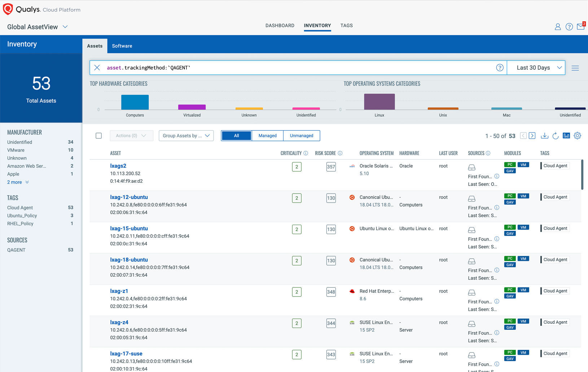The height and width of the screenshot is (372, 588).
Task: Open the mail notifications icon
Action: point(580,27)
